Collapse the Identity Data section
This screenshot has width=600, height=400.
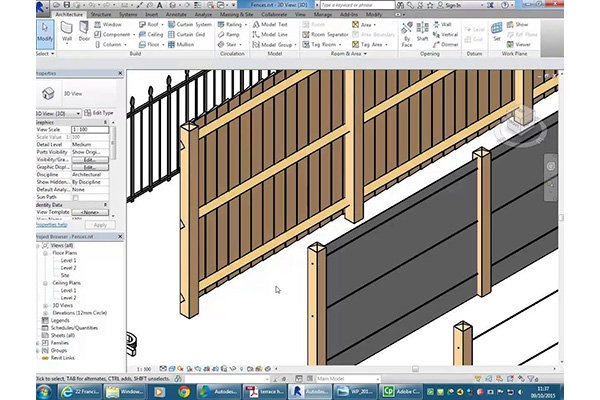(x=106, y=205)
